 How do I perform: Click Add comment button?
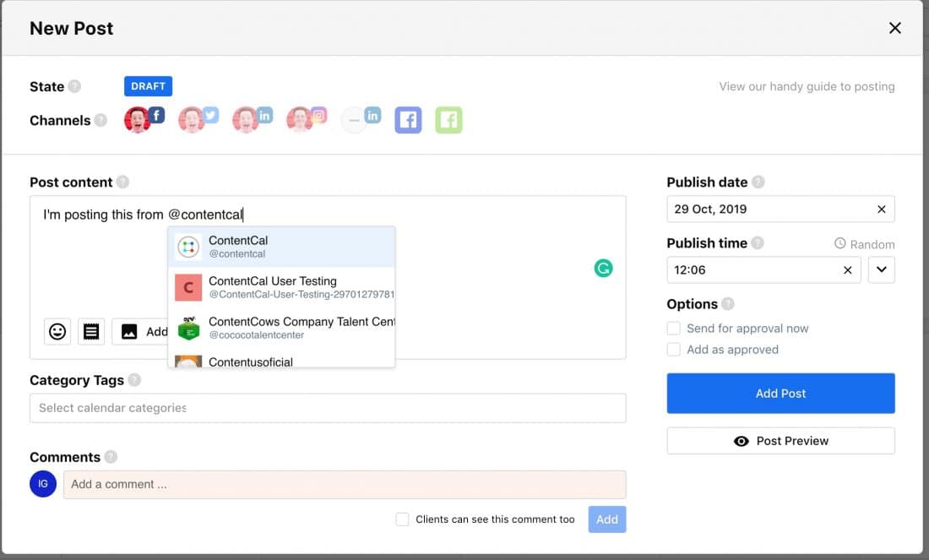(x=607, y=519)
